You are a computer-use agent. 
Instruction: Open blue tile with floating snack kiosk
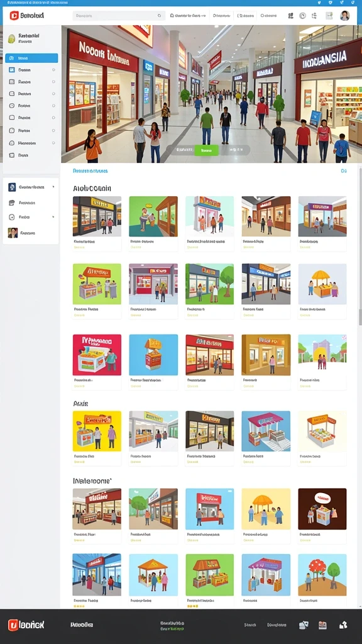point(153,355)
